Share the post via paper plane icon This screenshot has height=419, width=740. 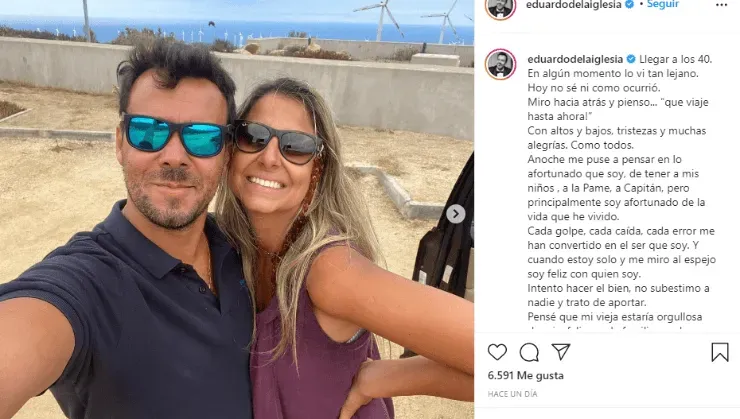click(x=561, y=352)
